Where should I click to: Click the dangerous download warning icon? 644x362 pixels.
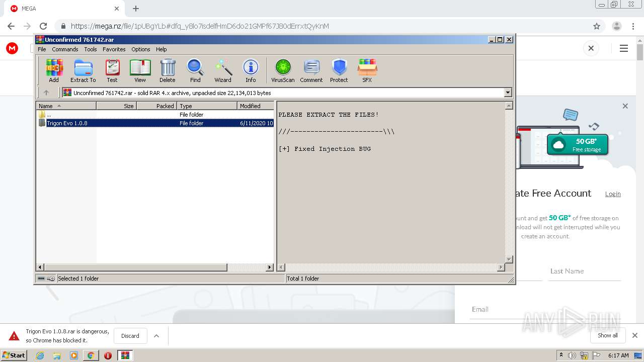coord(14,336)
